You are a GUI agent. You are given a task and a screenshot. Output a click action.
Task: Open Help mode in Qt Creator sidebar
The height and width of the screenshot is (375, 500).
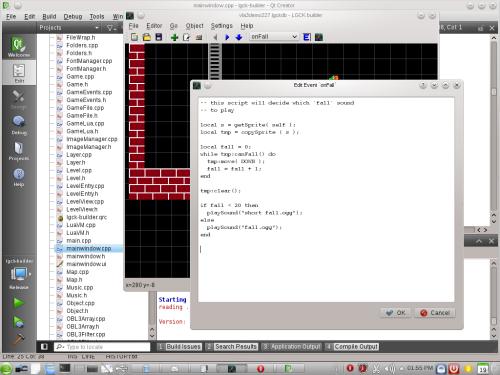pyautogui.click(x=19, y=177)
